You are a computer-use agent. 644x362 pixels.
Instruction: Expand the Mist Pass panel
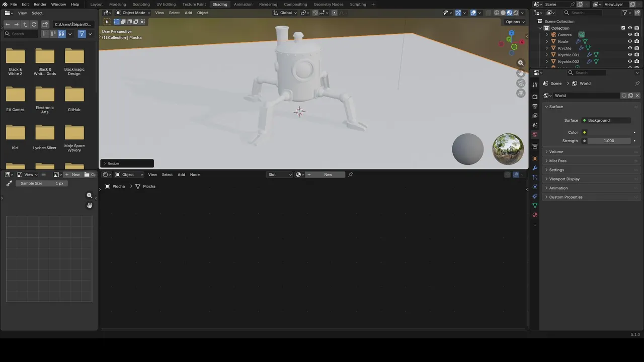click(x=557, y=161)
